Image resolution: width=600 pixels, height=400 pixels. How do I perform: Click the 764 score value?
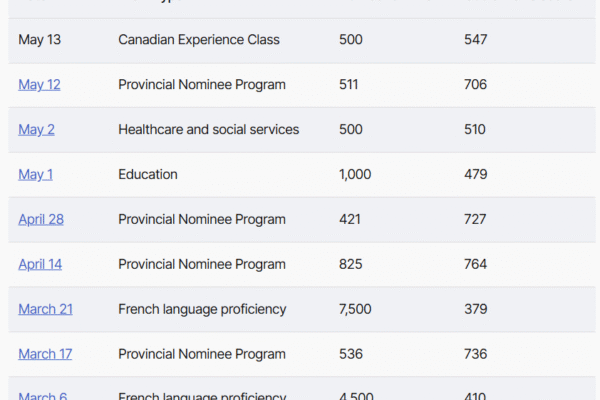coord(476,264)
